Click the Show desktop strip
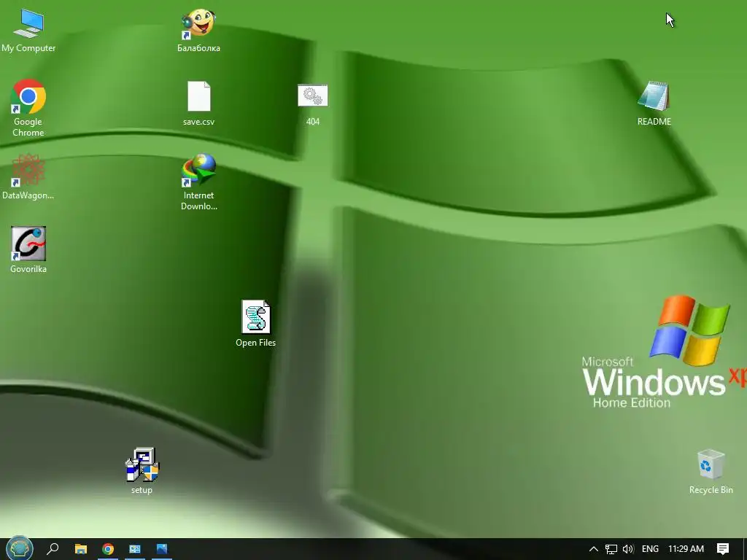The image size is (747, 560). (745, 549)
